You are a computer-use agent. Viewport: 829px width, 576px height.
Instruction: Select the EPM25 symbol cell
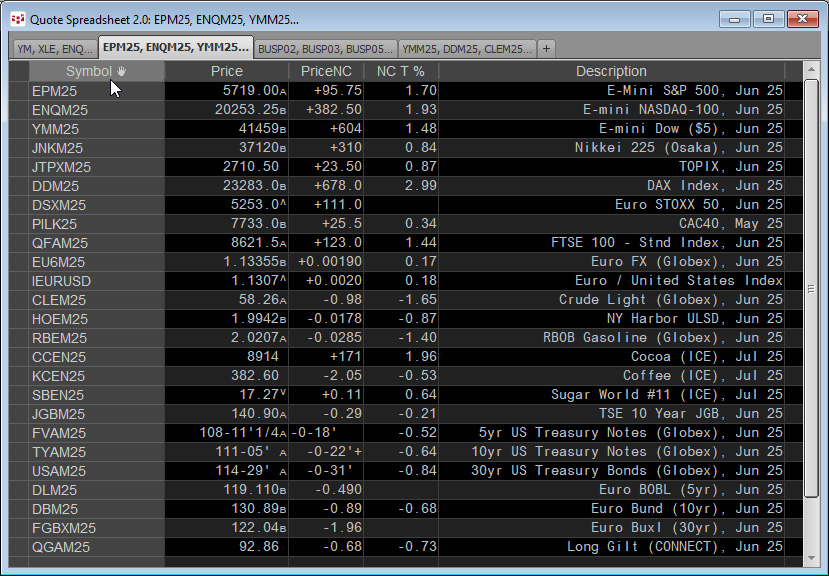[x=97, y=91]
